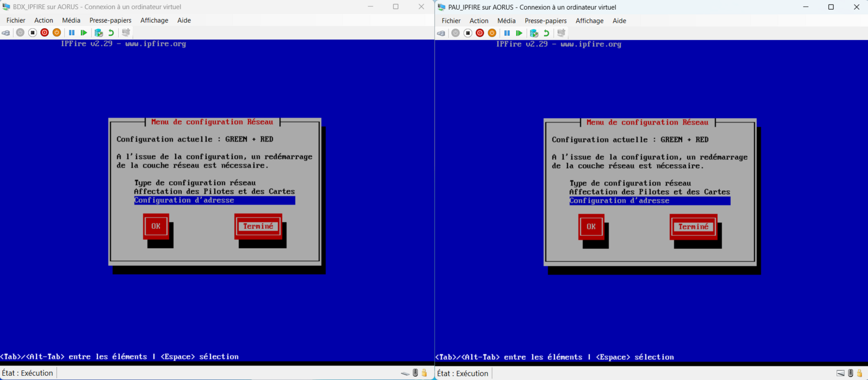Revert BDX_IPFIRE using the green arrow icon
Viewport: 868px width, 380px height.
tap(111, 33)
